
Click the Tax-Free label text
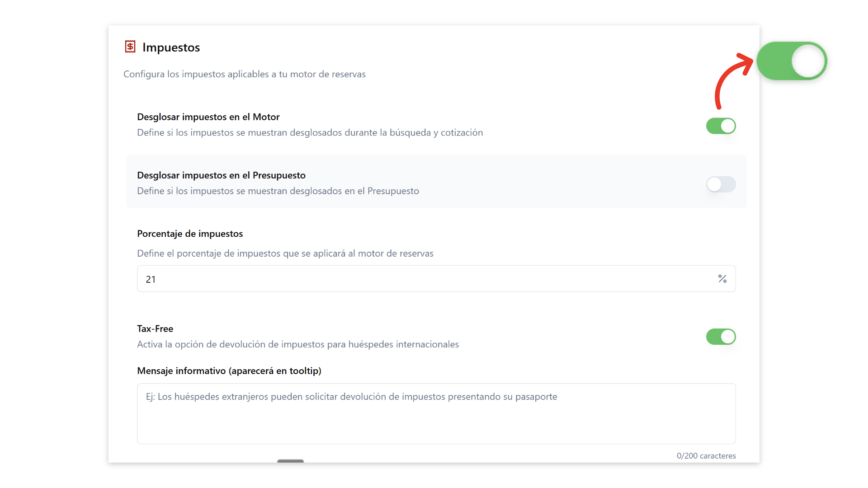tap(155, 329)
